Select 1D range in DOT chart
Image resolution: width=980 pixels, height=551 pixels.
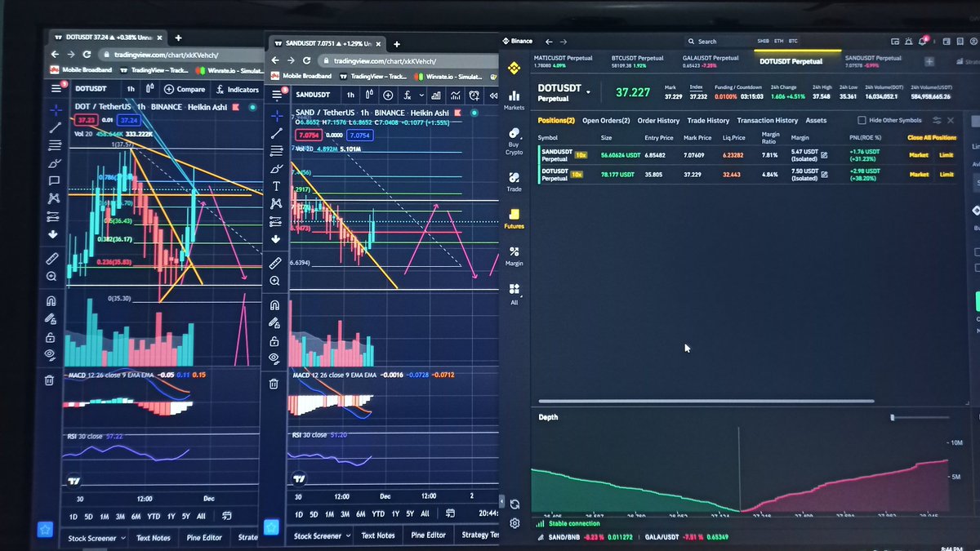point(73,516)
